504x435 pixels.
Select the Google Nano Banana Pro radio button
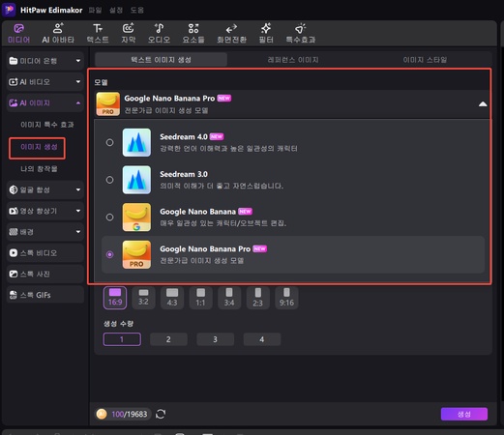pos(109,254)
